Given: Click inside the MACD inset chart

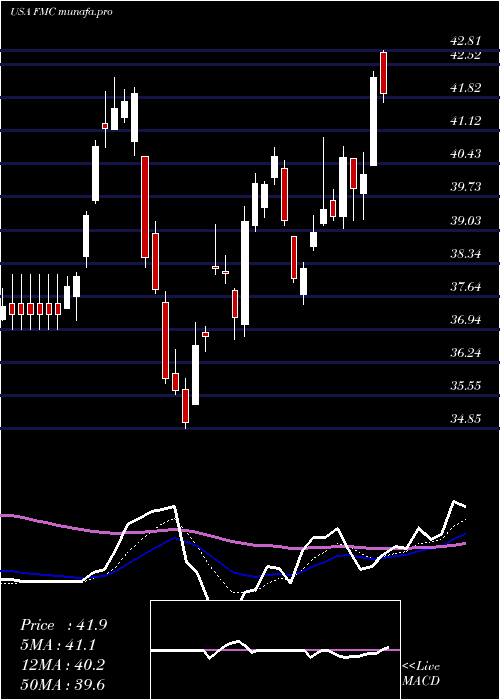Looking at the screenshot, I should point(275,650).
